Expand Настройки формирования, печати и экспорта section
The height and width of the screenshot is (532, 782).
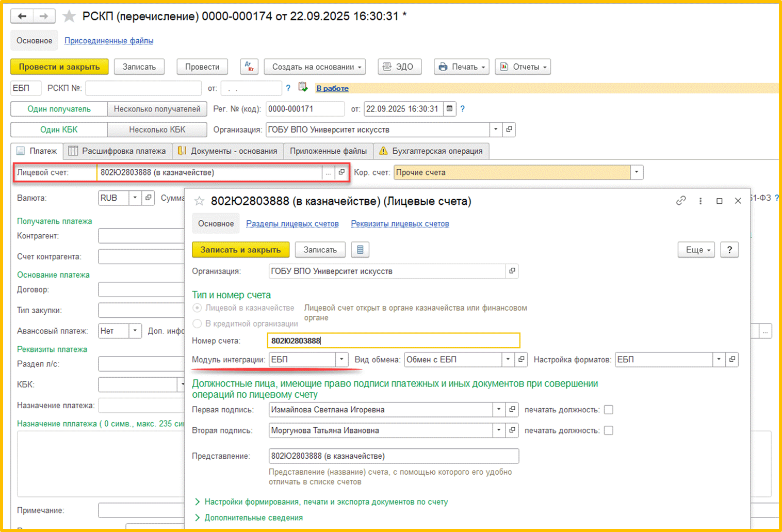click(321, 502)
